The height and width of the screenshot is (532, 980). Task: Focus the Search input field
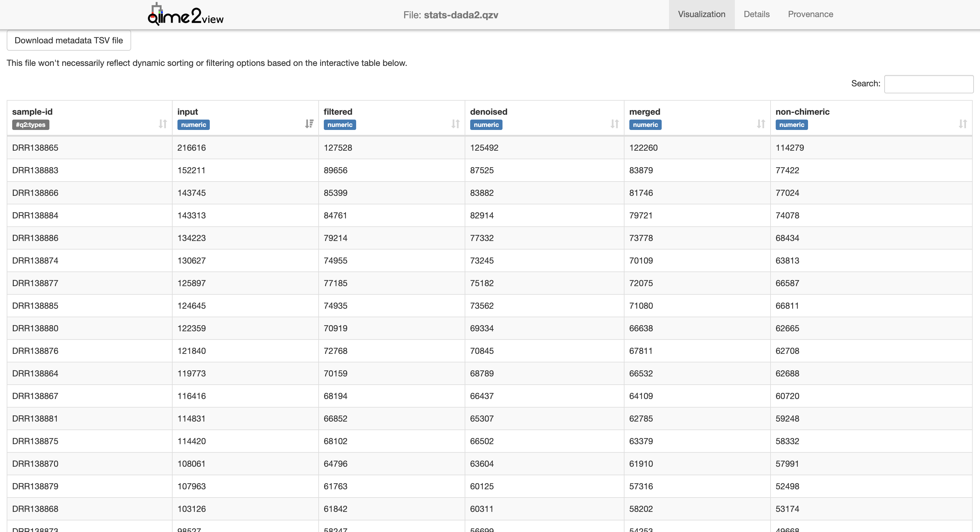point(928,84)
